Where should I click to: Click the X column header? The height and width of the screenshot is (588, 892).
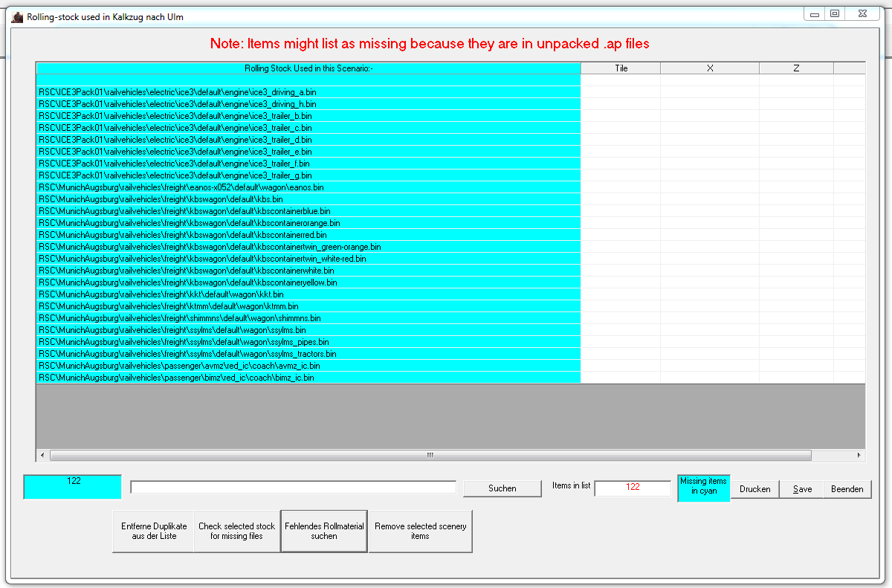tap(710, 68)
